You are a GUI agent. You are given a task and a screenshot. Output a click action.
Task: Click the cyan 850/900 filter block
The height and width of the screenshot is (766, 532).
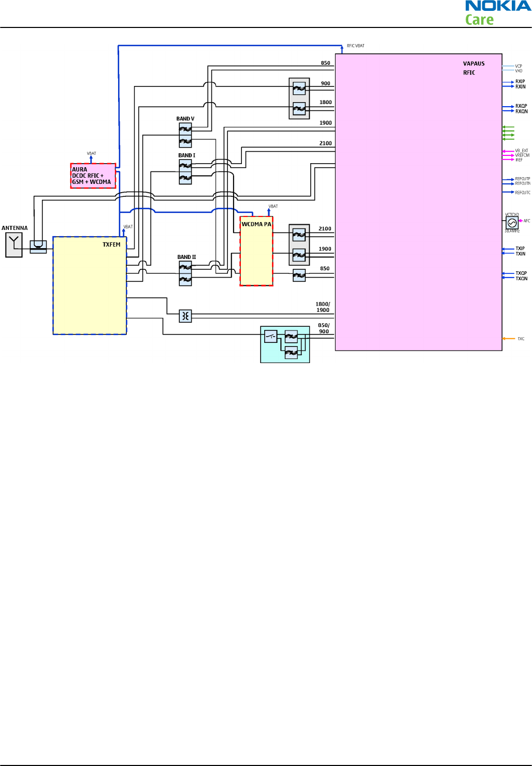pyautogui.click(x=285, y=344)
